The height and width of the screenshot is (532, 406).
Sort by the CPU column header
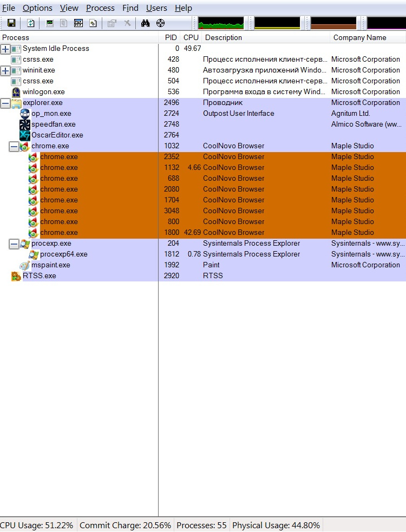coord(191,37)
